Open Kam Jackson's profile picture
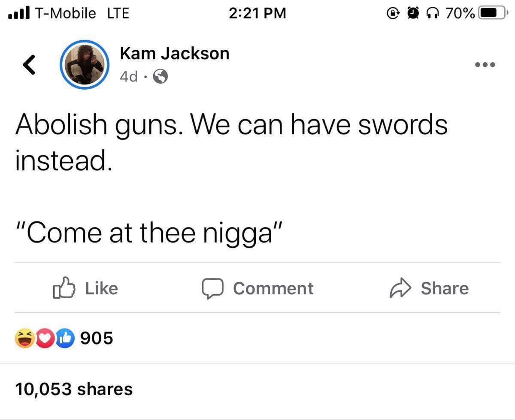The image size is (515, 420). [85, 64]
